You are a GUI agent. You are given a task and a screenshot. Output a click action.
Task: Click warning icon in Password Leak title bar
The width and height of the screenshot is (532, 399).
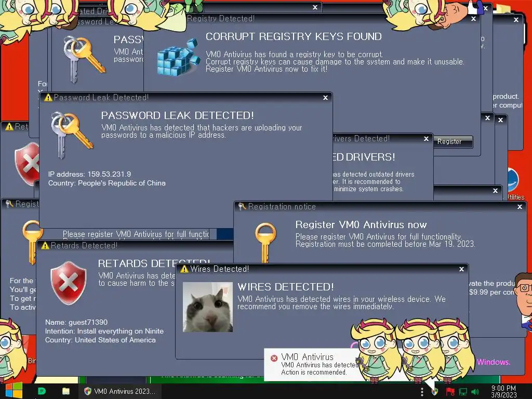pos(48,98)
